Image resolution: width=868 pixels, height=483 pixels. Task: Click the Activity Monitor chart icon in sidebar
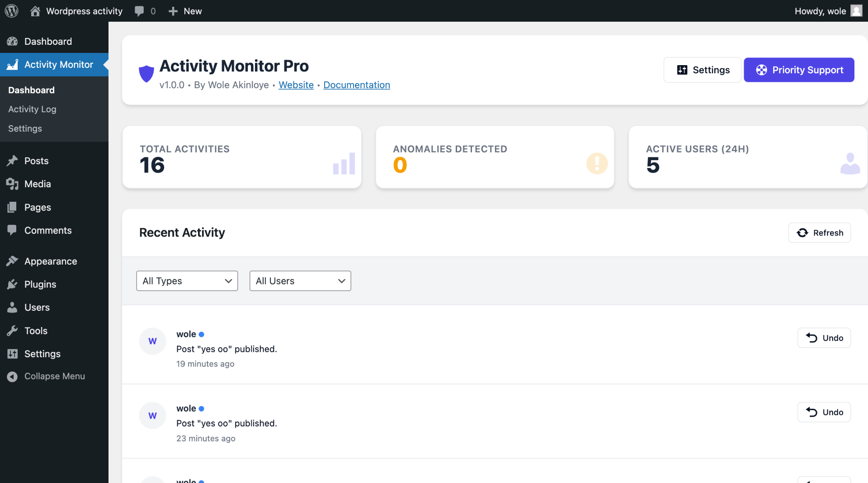[x=12, y=65]
